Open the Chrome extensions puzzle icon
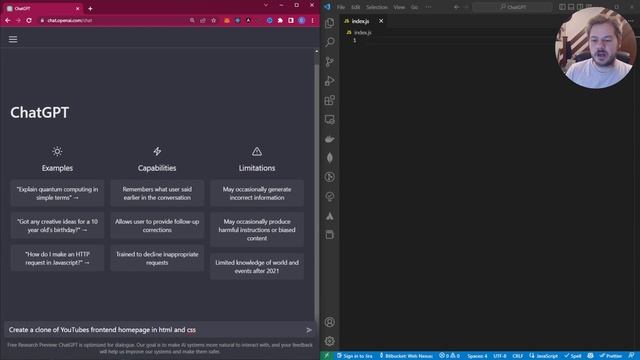640x360 pixels. [x=280, y=20]
